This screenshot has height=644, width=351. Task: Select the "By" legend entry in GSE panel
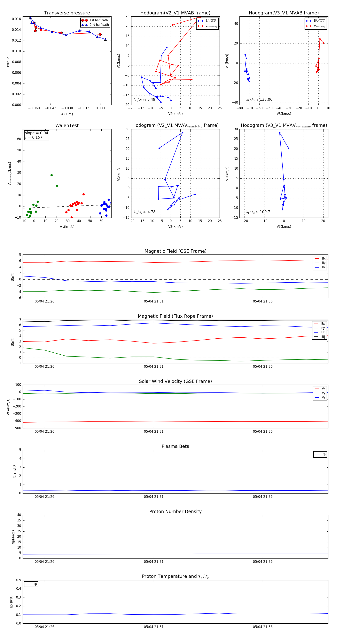click(320, 263)
